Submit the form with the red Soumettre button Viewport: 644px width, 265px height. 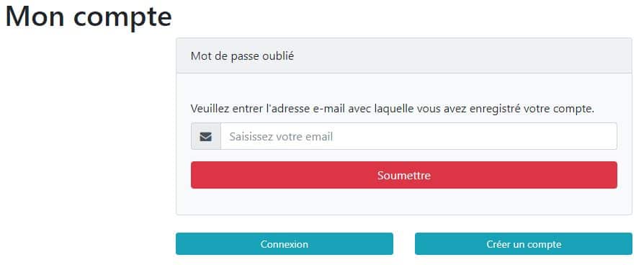[403, 175]
